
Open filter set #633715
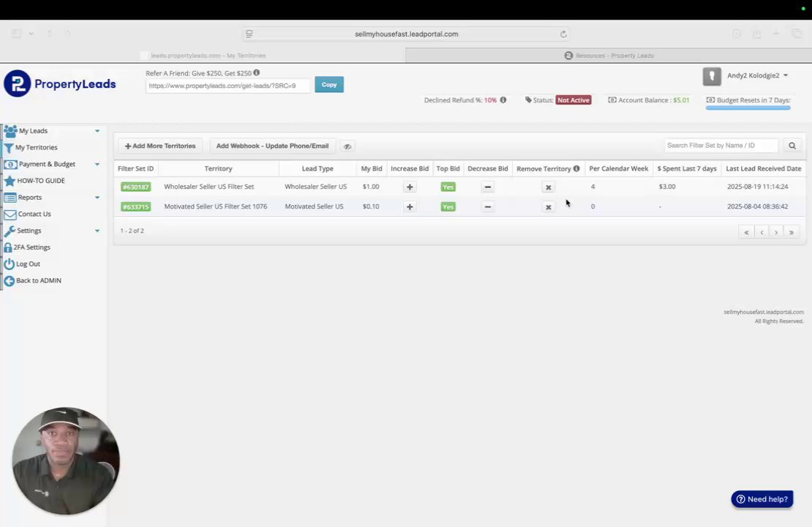(135, 206)
